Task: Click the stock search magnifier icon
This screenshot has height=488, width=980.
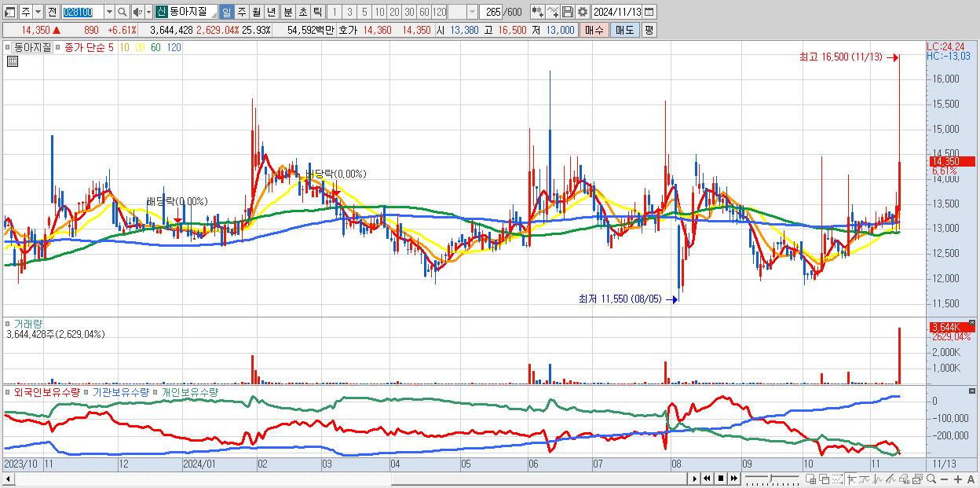Action: click(122, 12)
